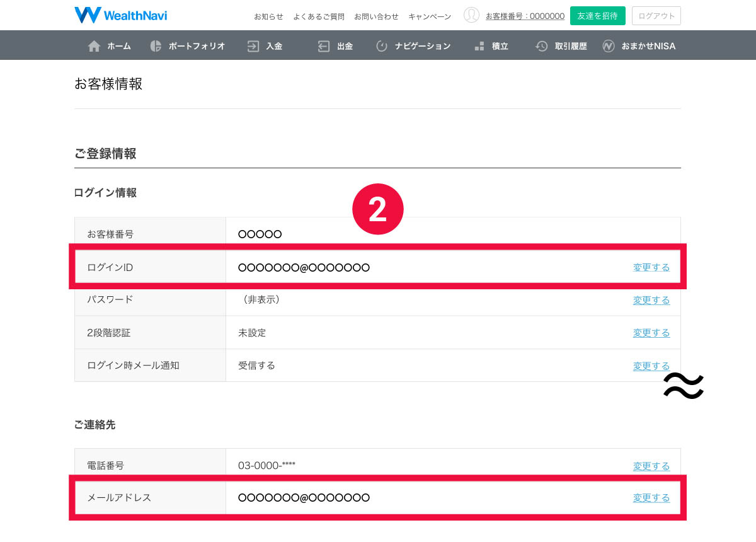Click 変更する for メールアドレス
This screenshot has height=542, width=756.
(651, 498)
